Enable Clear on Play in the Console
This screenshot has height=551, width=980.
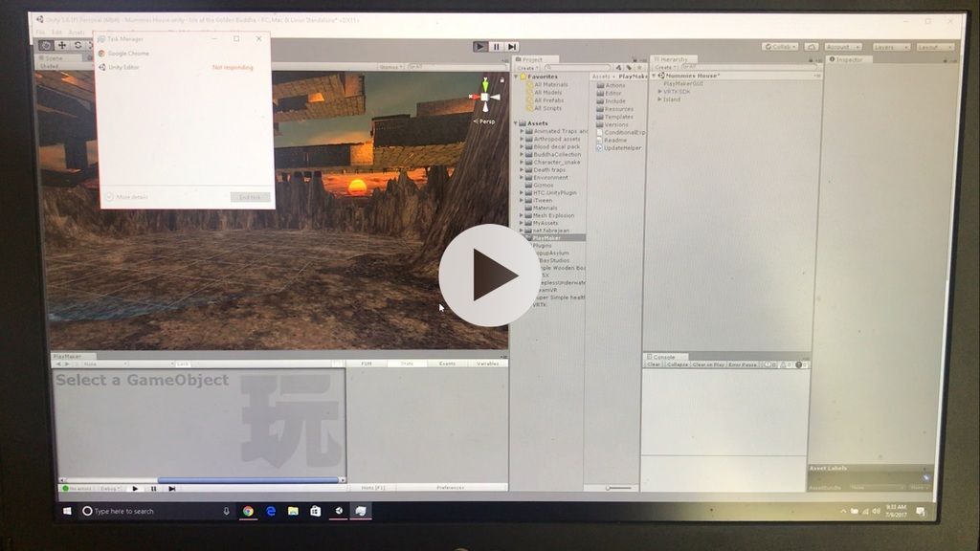[x=707, y=364]
